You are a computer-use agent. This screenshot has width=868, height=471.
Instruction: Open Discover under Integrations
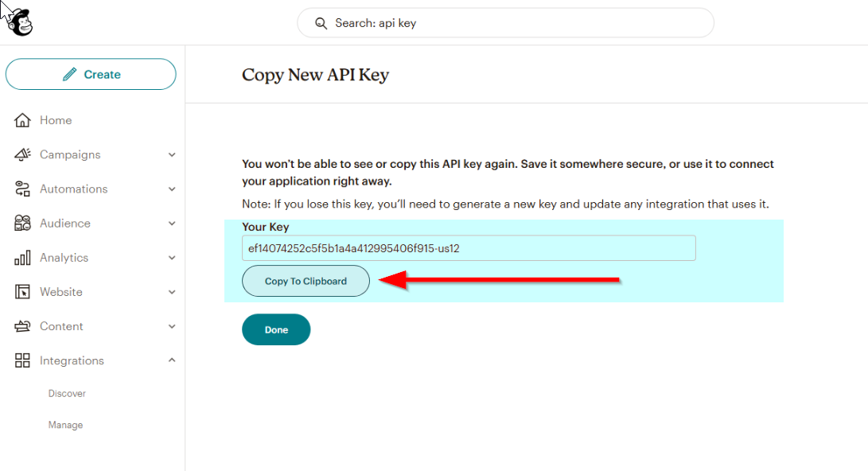tap(67, 394)
